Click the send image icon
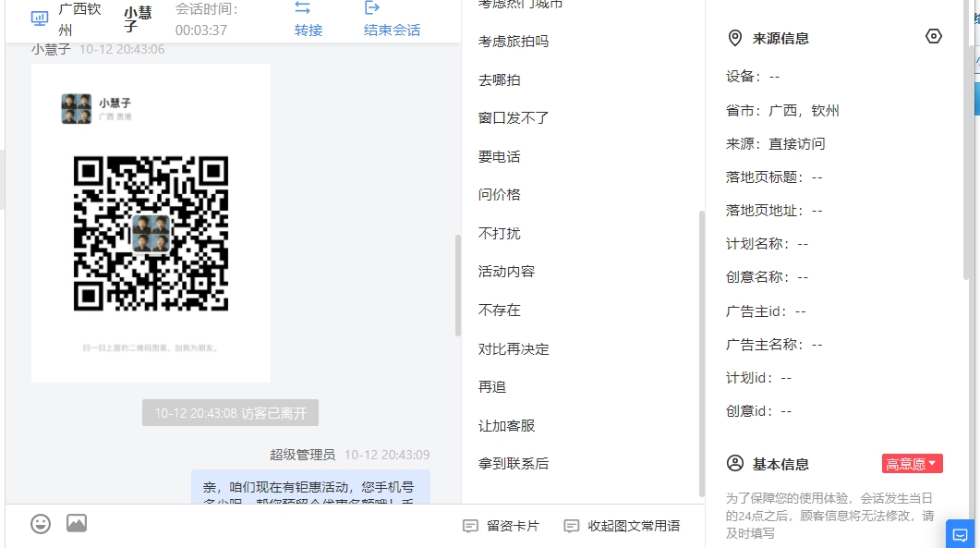The image size is (980, 548). click(x=77, y=523)
